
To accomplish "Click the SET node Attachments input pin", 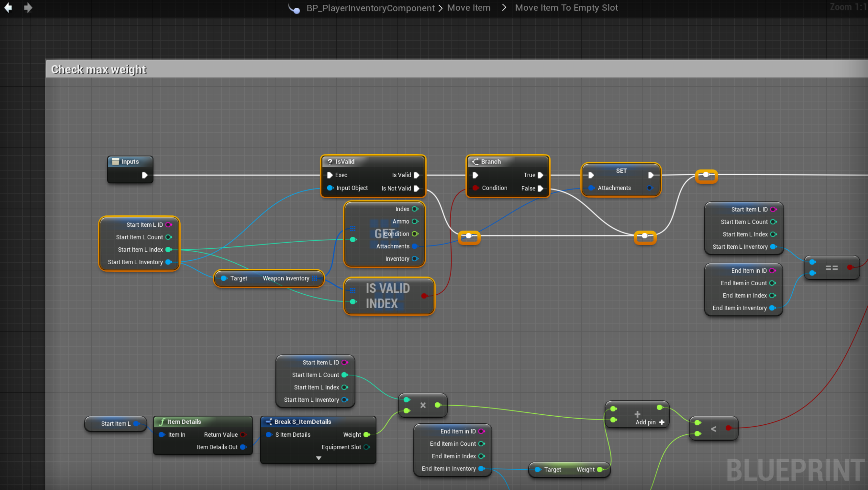I will [591, 188].
